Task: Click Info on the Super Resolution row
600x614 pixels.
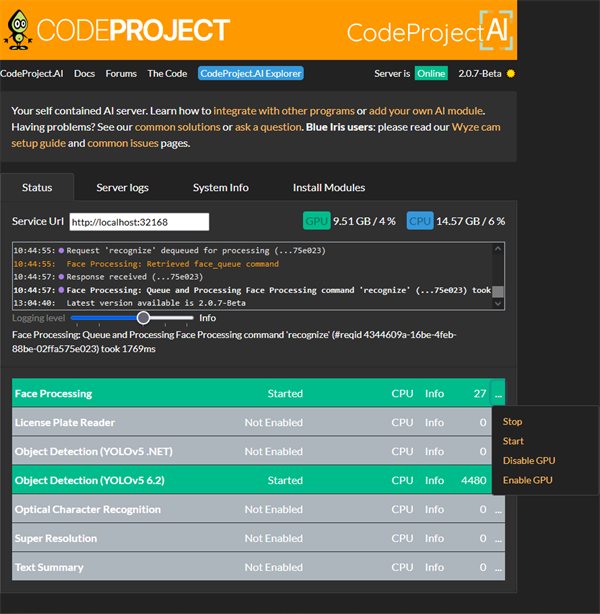Action: click(x=434, y=538)
